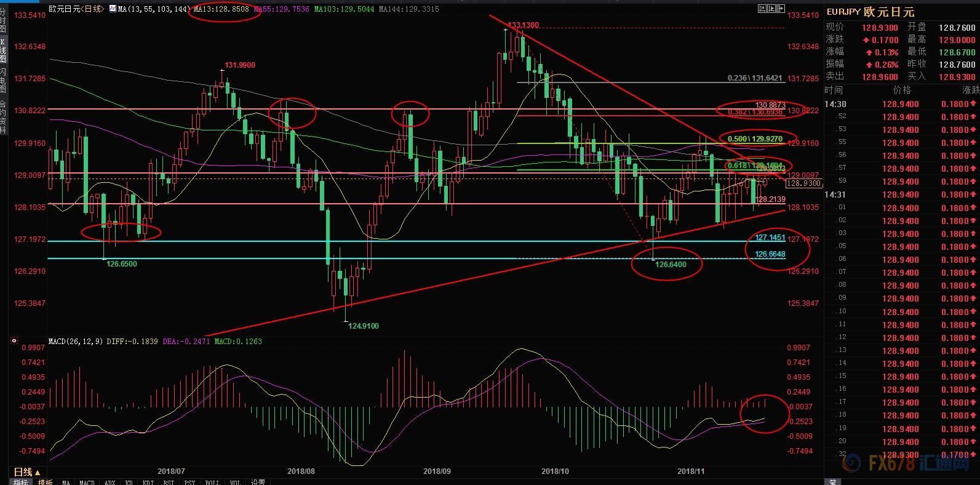This screenshot has height=485, width=980.
Task: Click the 卖出 128.9600 ask price
Action: pos(880,77)
